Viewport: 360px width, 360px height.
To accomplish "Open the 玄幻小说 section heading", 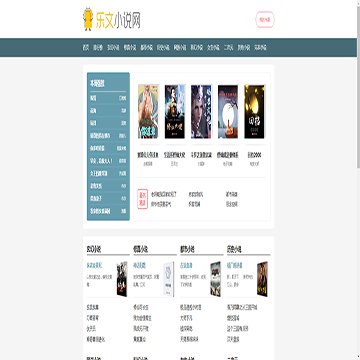I will pyautogui.click(x=94, y=249).
